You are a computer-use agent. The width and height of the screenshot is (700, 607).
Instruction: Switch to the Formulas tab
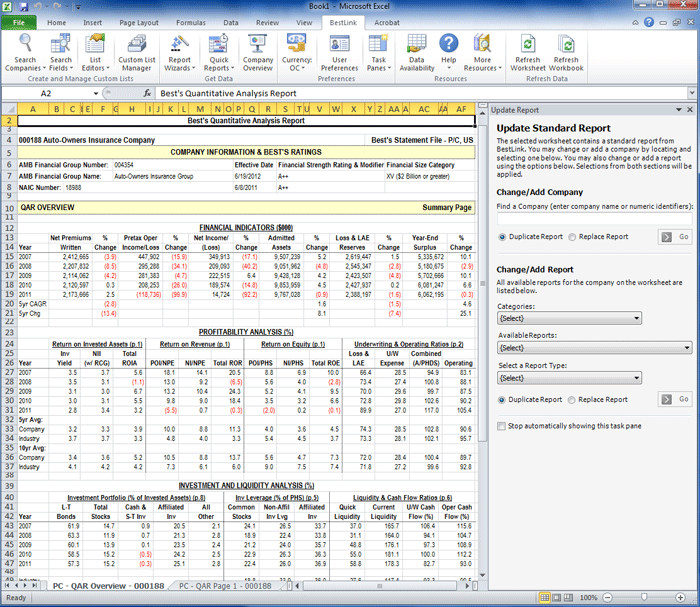[x=191, y=22]
